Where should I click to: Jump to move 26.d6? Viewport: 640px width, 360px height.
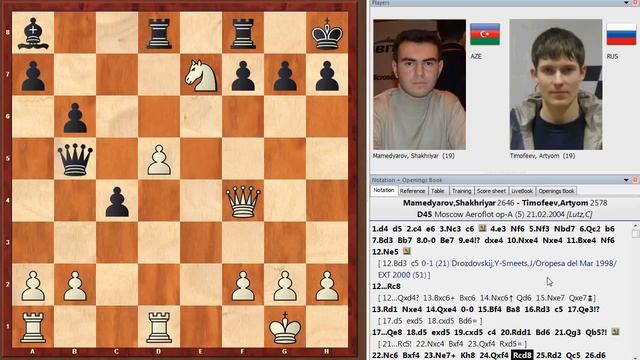click(595, 355)
